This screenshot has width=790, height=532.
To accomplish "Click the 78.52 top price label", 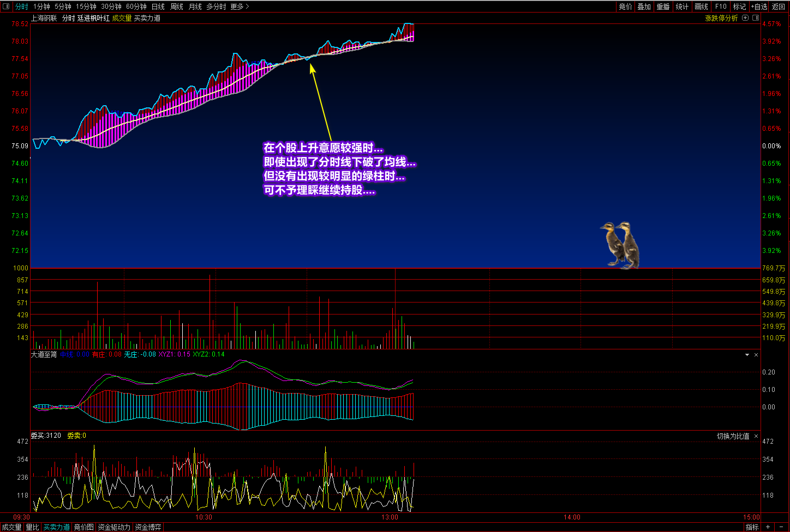I will pyautogui.click(x=20, y=24).
